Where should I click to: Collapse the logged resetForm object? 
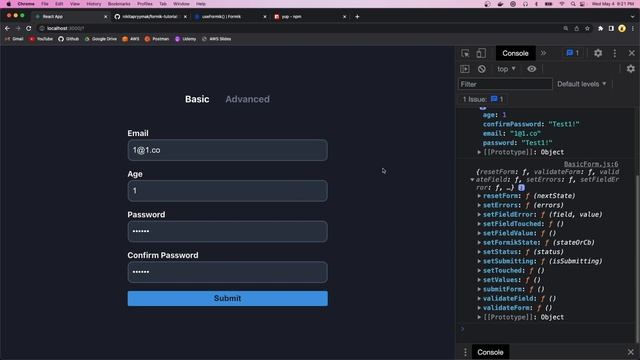(472, 180)
